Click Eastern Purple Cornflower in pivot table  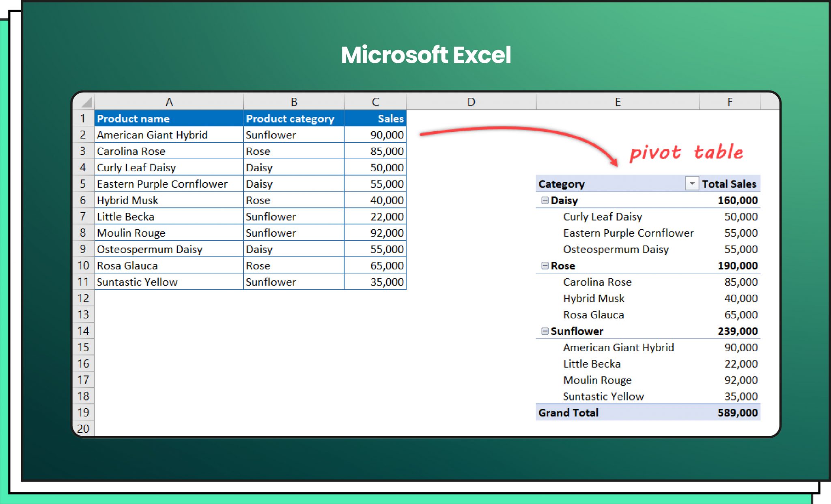(628, 233)
